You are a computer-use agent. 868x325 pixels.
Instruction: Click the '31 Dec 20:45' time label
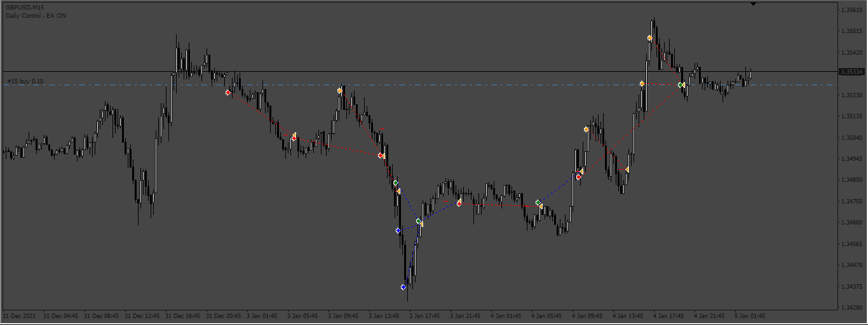[223, 315]
